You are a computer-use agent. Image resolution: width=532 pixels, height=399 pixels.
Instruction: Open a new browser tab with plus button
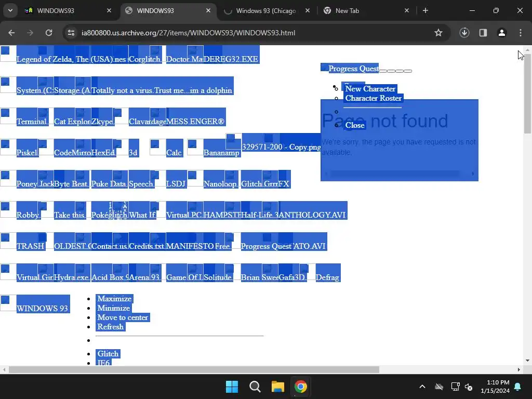[x=425, y=10]
